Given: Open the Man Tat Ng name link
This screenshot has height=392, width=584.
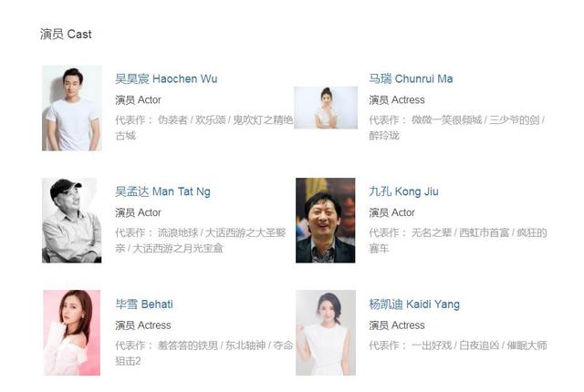Looking at the screenshot, I should (162, 191).
